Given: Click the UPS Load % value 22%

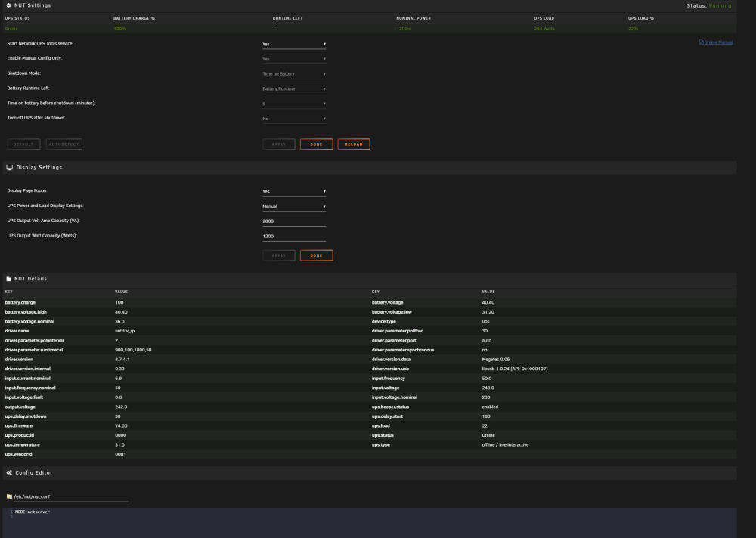Looking at the screenshot, I should 633,29.
